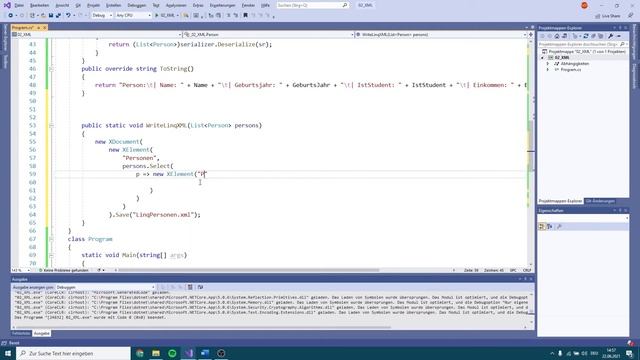Click the Home icon in Projektmappen-Explorer
Viewport: 640px width, 360px height.
557,36
